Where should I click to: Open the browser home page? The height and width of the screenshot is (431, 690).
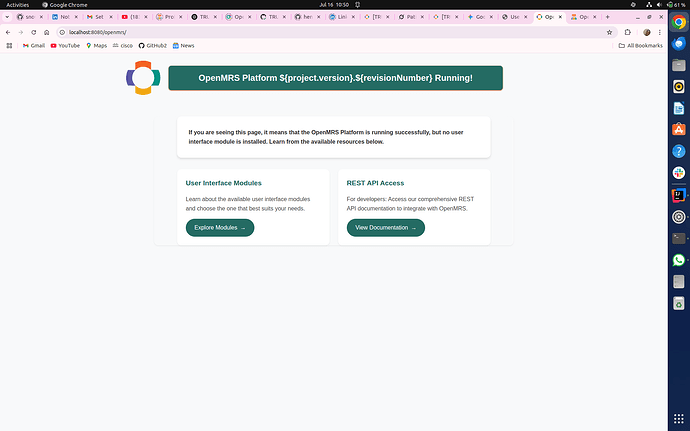click(47, 32)
